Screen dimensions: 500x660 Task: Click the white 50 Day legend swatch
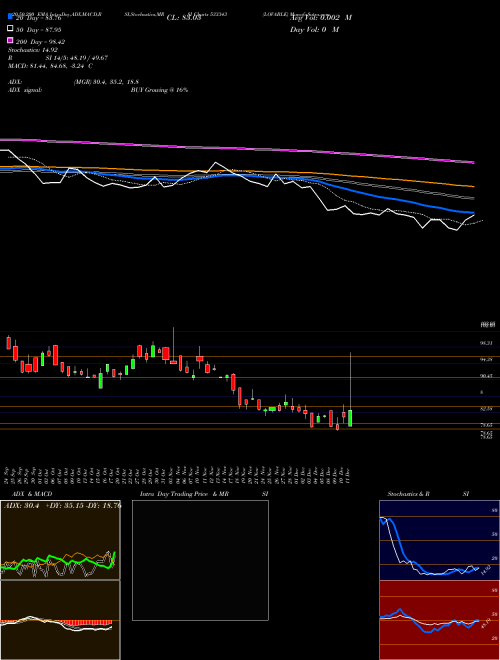[11, 29]
